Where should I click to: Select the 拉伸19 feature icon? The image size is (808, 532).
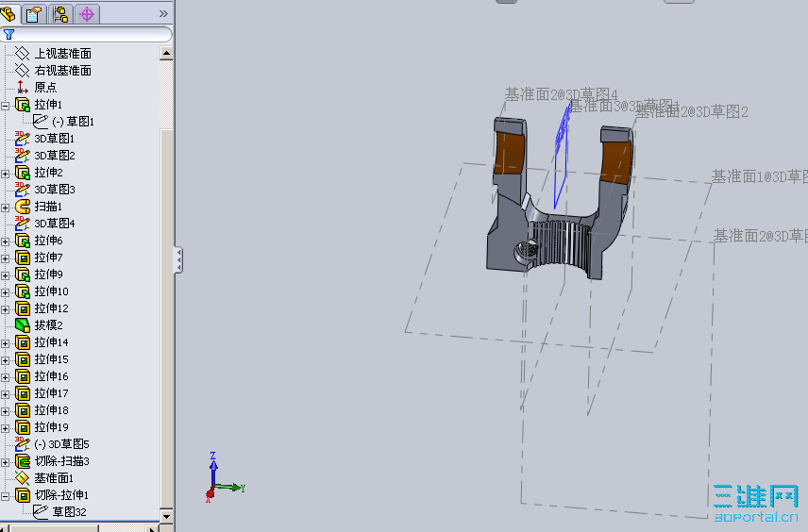[22, 427]
